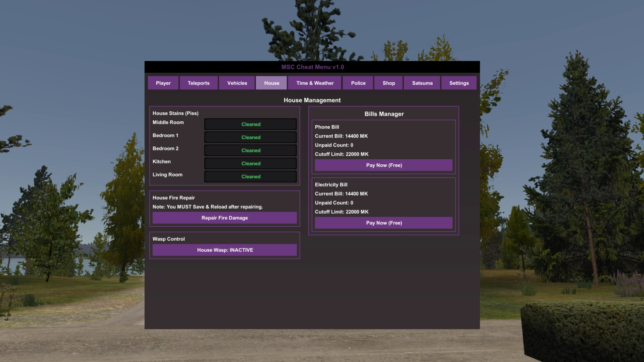Open the Time & Weather tab
Screen dimensions: 644x362
(x=314, y=83)
